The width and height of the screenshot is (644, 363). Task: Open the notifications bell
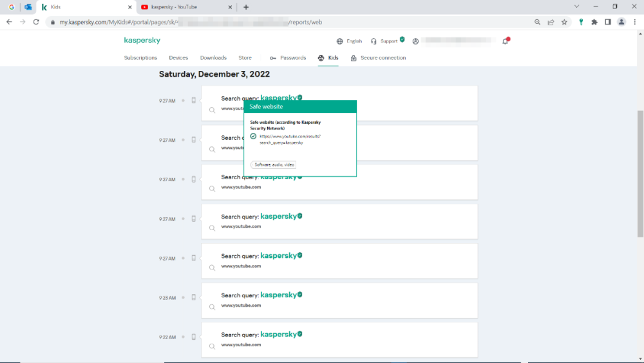[x=506, y=41]
